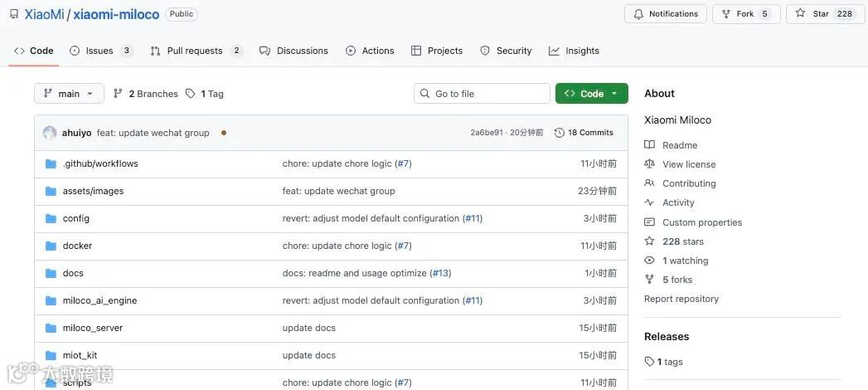The height and width of the screenshot is (390, 868).
Task: Open the Projects tab
Action: pos(437,51)
